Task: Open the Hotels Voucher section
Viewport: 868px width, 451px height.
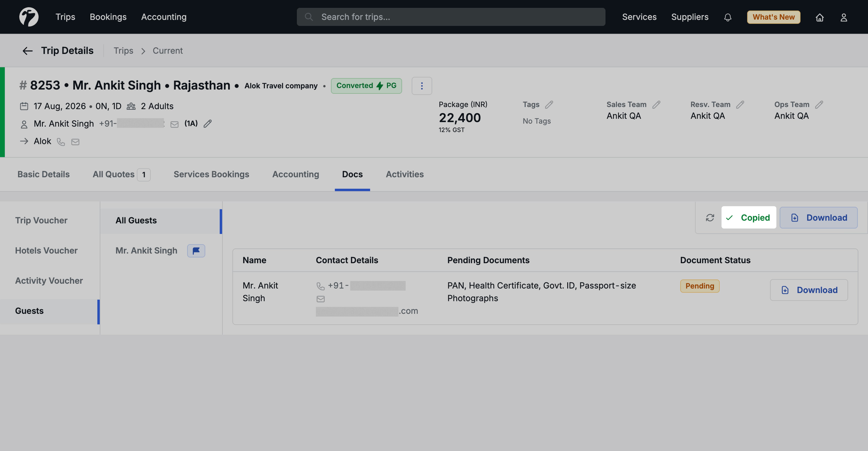Action: [x=50, y=251]
